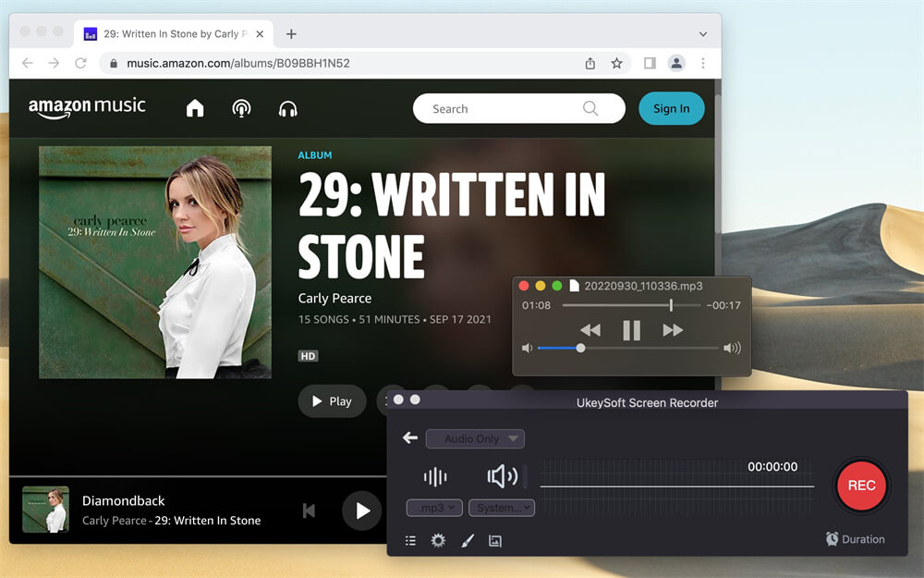Mute via low volume speaker icon
Viewport: 924px width, 578px height.
(x=527, y=348)
